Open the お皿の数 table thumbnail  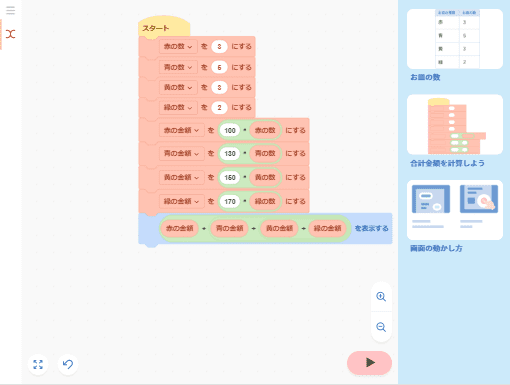(x=455, y=39)
